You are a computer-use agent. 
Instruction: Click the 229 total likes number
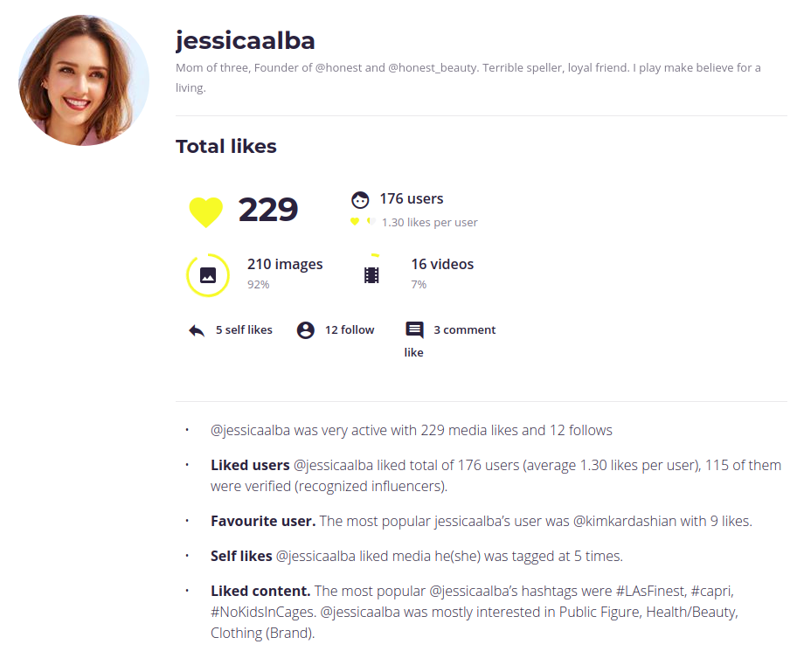[268, 210]
